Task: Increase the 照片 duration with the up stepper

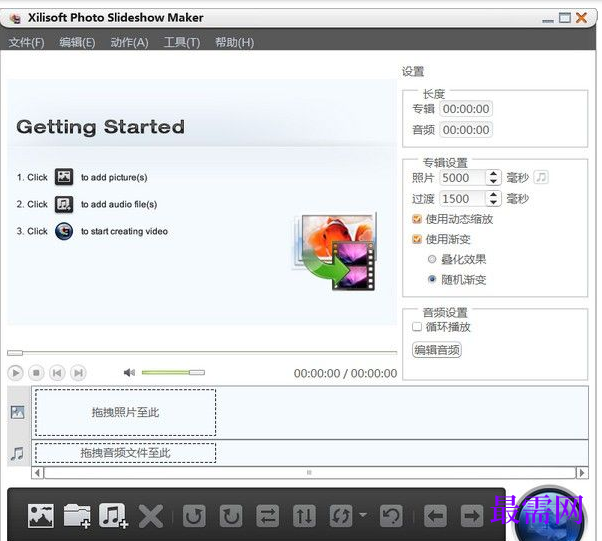Action: click(494, 174)
